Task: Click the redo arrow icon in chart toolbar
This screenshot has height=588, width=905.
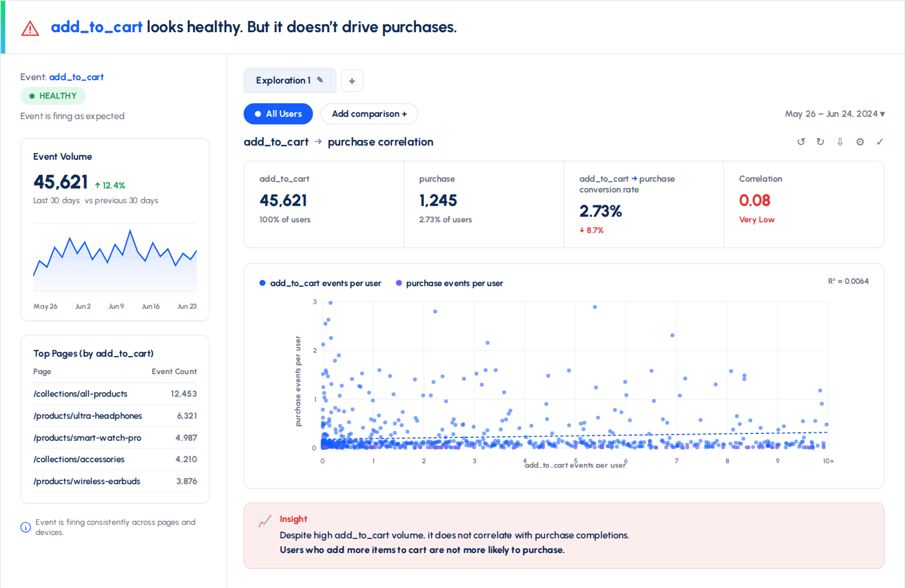Action: coord(820,142)
